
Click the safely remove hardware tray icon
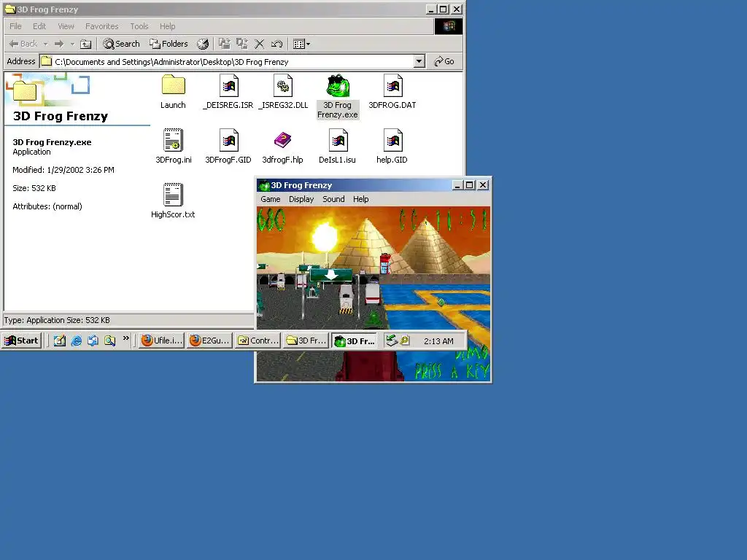point(392,340)
